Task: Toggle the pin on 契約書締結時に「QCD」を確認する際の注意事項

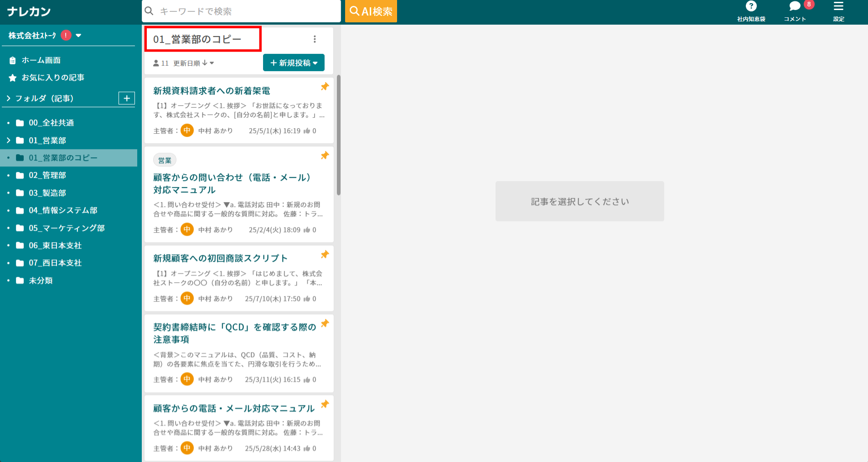Action: point(325,323)
